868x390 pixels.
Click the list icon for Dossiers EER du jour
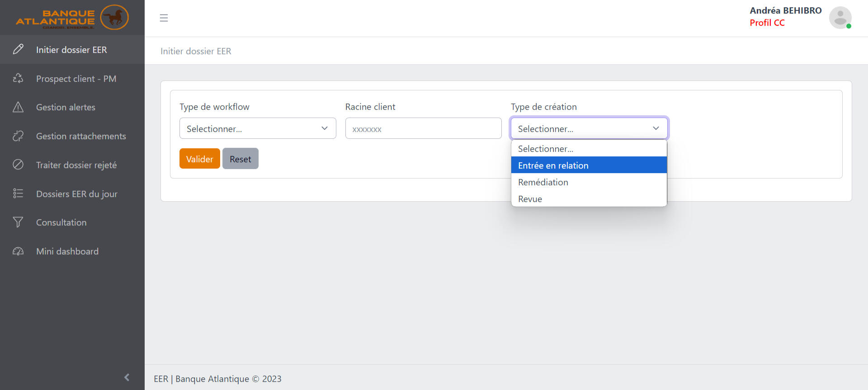(18, 193)
